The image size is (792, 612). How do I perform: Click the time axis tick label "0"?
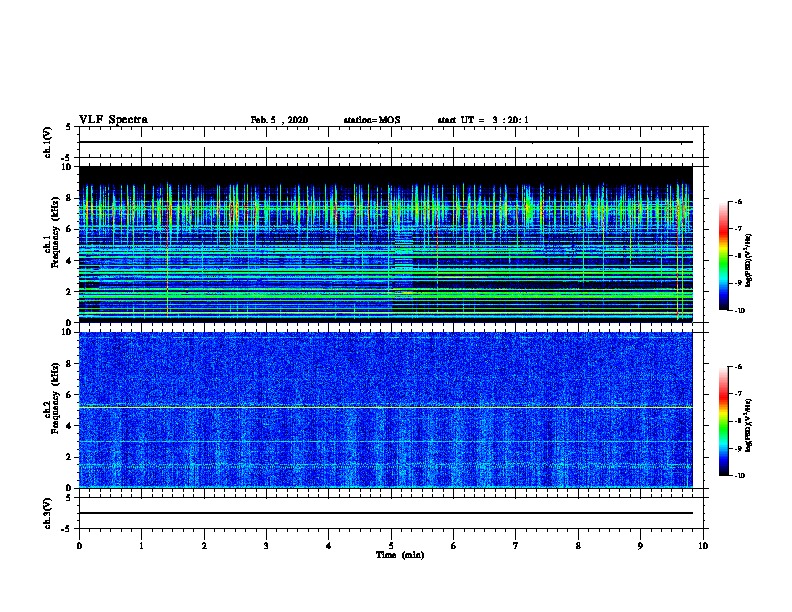(79, 546)
